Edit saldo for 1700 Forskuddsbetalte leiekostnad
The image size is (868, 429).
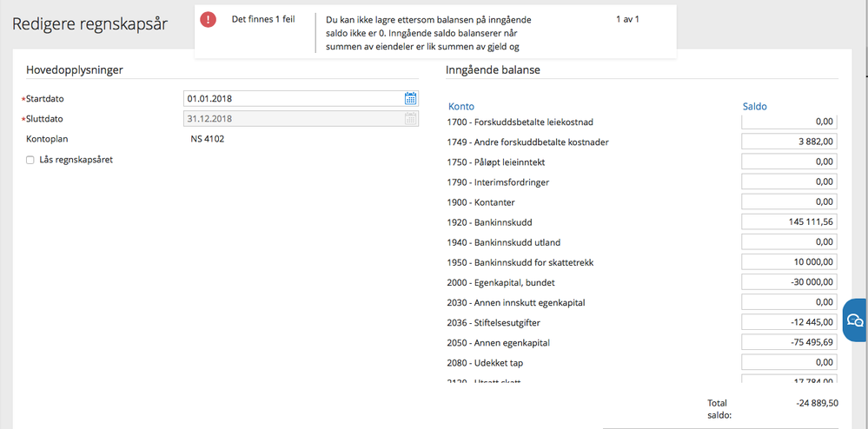pos(789,122)
